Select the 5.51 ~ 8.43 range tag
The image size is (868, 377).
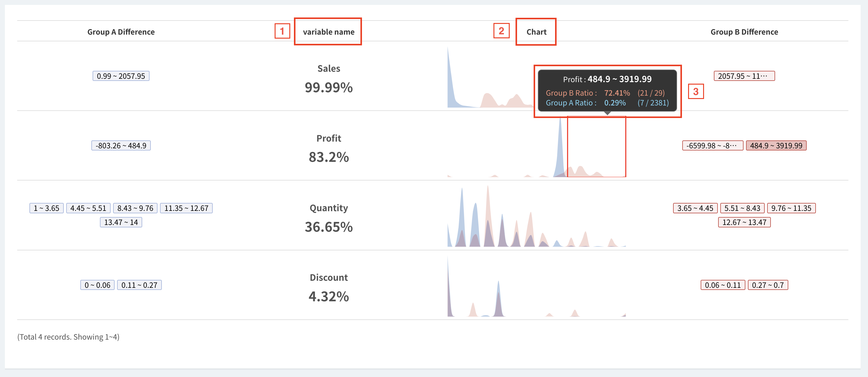pos(742,208)
